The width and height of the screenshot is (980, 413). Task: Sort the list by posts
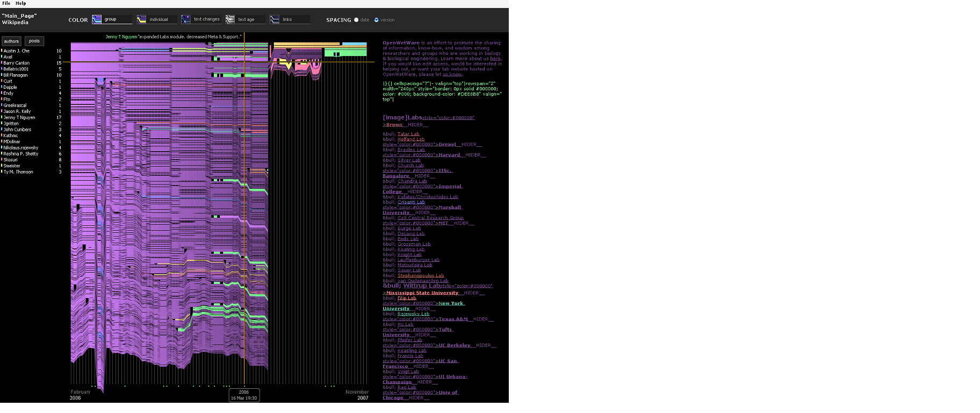[x=34, y=41]
